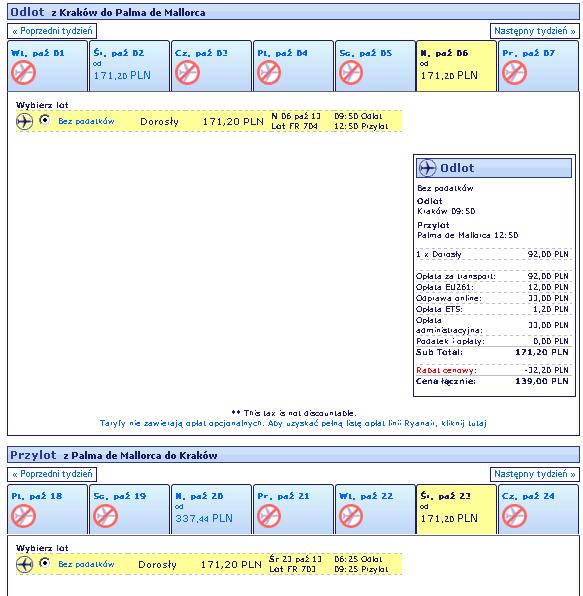
Task: Click airplane icon in the Odlot summary header
Action: tap(427, 168)
